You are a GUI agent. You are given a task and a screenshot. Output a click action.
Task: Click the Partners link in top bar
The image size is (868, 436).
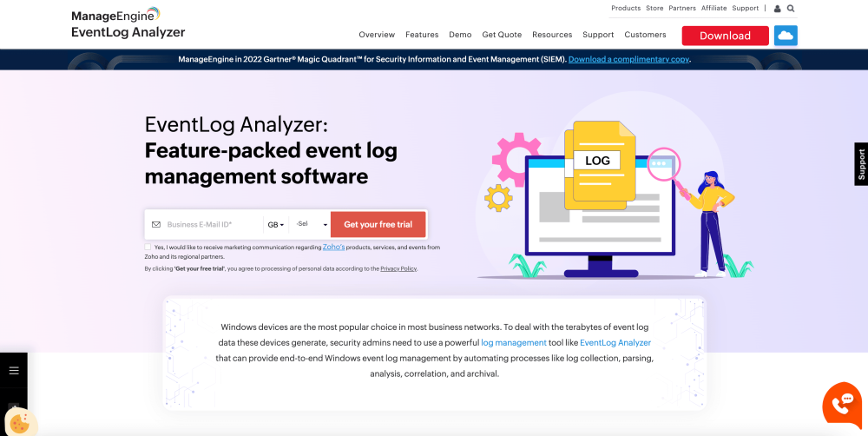point(682,9)
